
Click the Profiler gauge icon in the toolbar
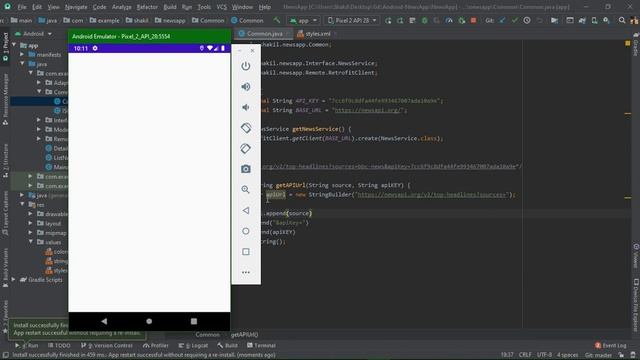tap(449, 20)
